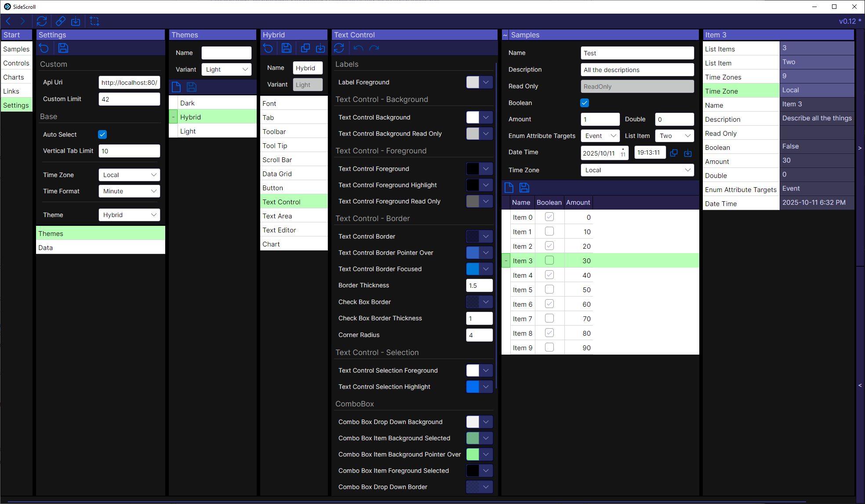Expand the Enum Attribute Targets combo box
This screenshot has width=865, height=504.
(600, 136)
